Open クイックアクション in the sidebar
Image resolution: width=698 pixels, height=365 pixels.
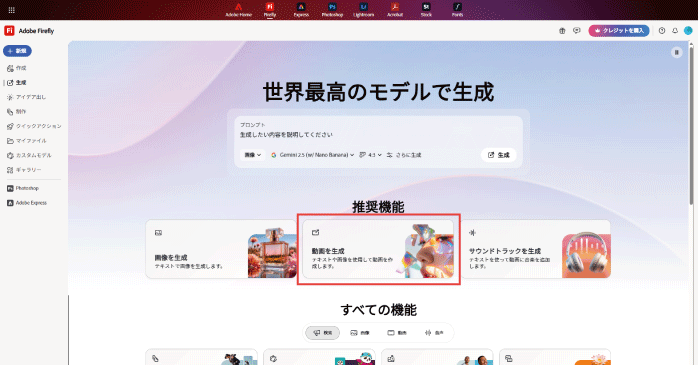(34, 126)
